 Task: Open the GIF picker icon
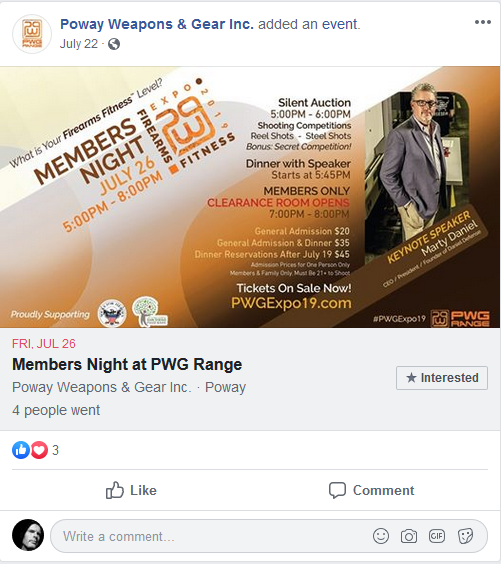pos(437,536)
